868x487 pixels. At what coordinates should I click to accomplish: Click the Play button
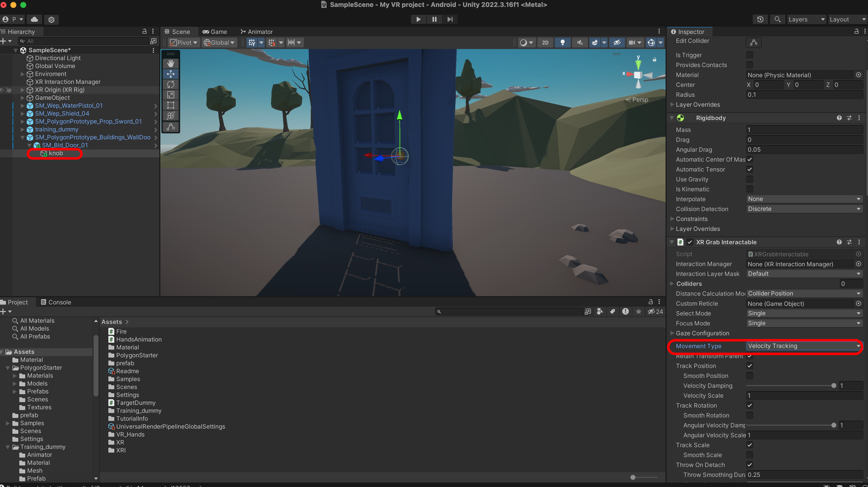click(418, 19)
